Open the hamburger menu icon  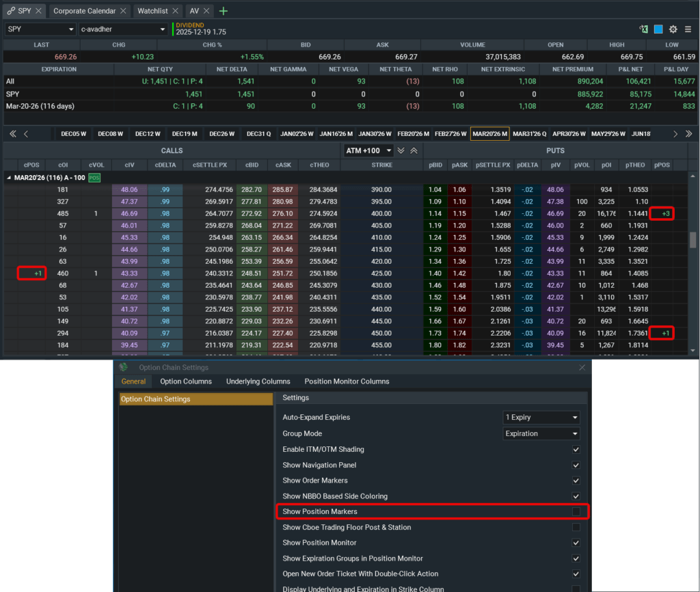pyautogui.click(x=688, y=29)
